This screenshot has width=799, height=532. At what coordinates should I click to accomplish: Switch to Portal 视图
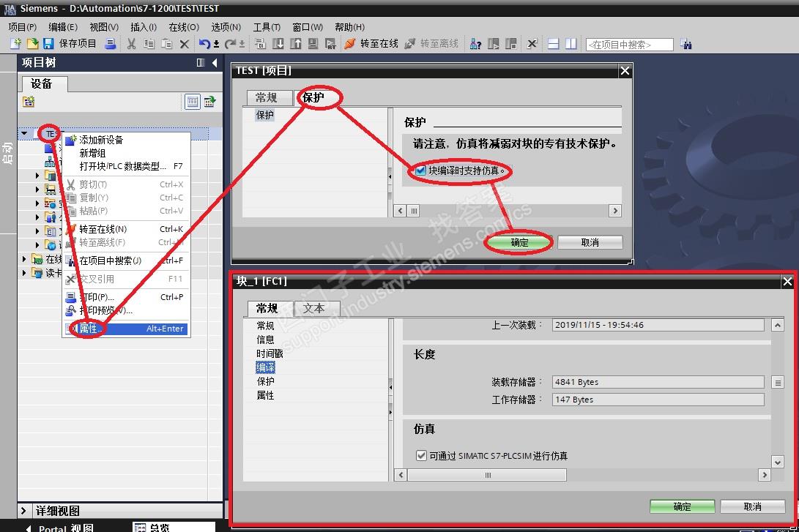[x=66, y=528]
